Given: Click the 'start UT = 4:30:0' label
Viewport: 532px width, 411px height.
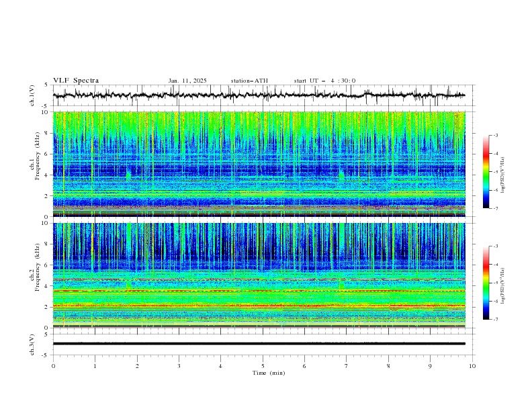Looking at the screenshot, I should coord(324,81).
